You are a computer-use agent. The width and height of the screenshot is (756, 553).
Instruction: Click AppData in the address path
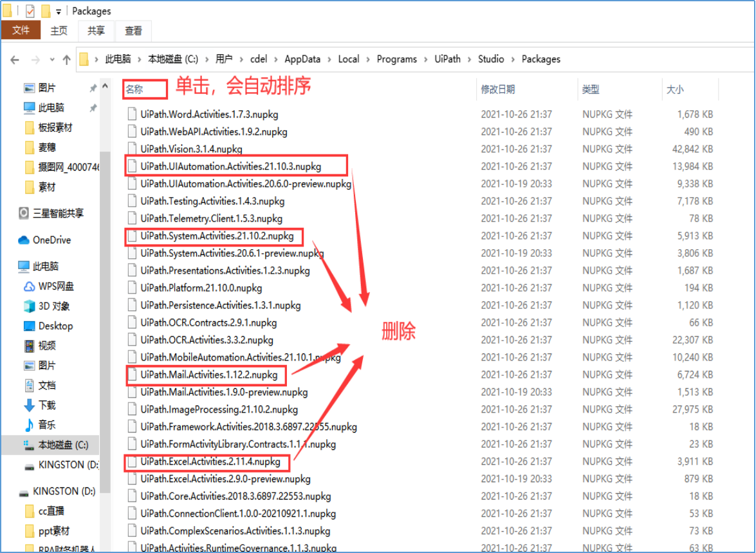coord(302,59)
